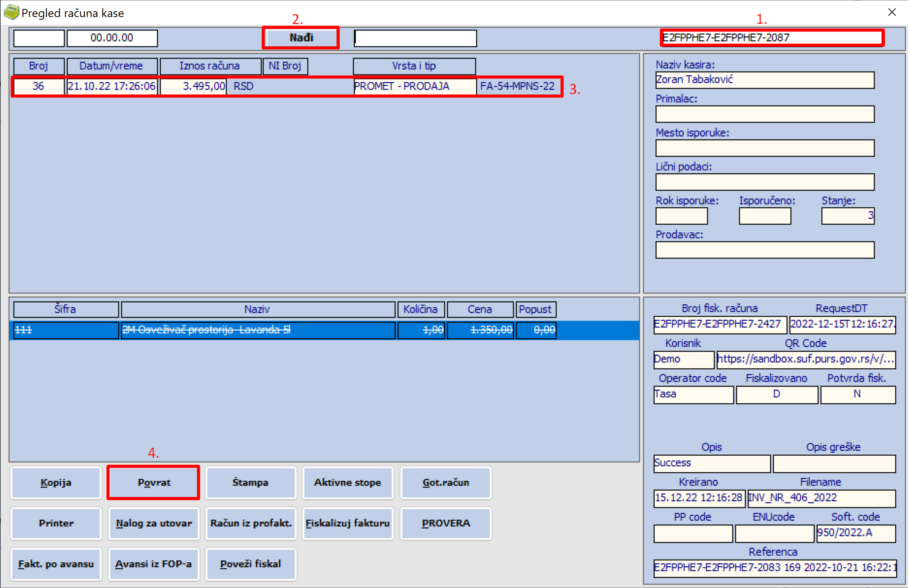
Task: Click the Štampa button
Action: (250, 482)
